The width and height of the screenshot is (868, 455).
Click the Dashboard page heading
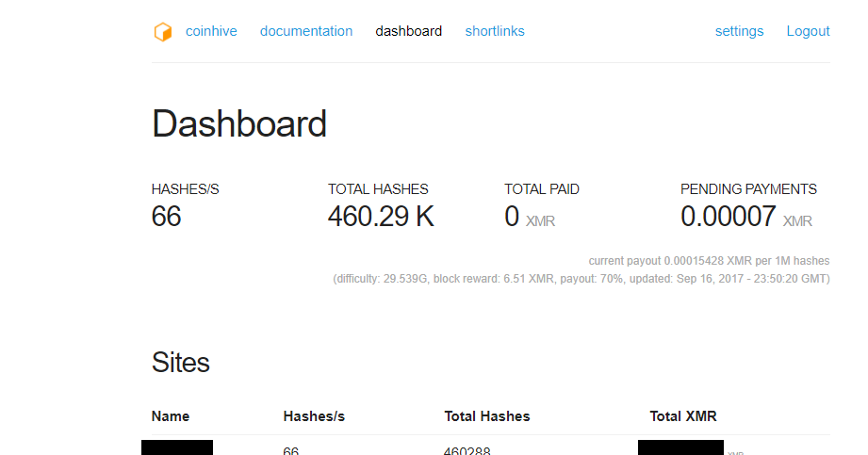point(239,123)
